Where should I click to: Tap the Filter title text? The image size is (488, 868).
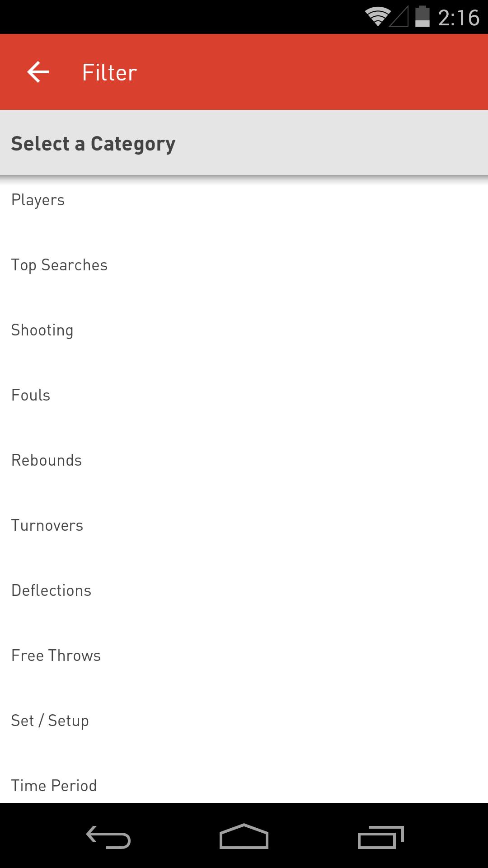tap(109, 72)
